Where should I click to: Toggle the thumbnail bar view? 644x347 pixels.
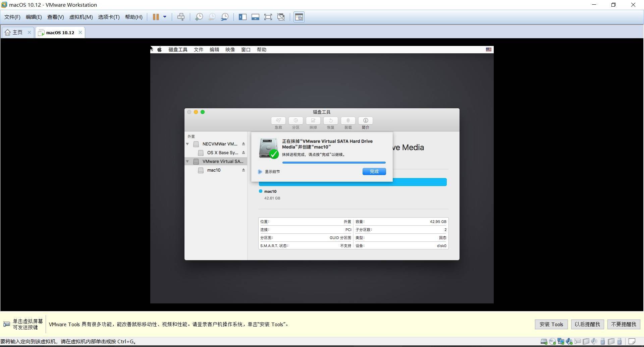point(255,17)
